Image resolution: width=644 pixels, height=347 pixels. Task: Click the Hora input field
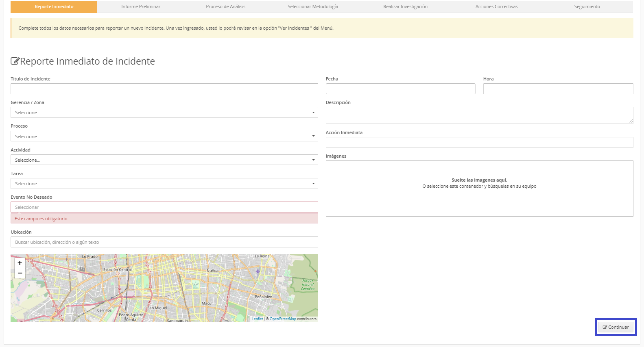(x=558, y=89)
